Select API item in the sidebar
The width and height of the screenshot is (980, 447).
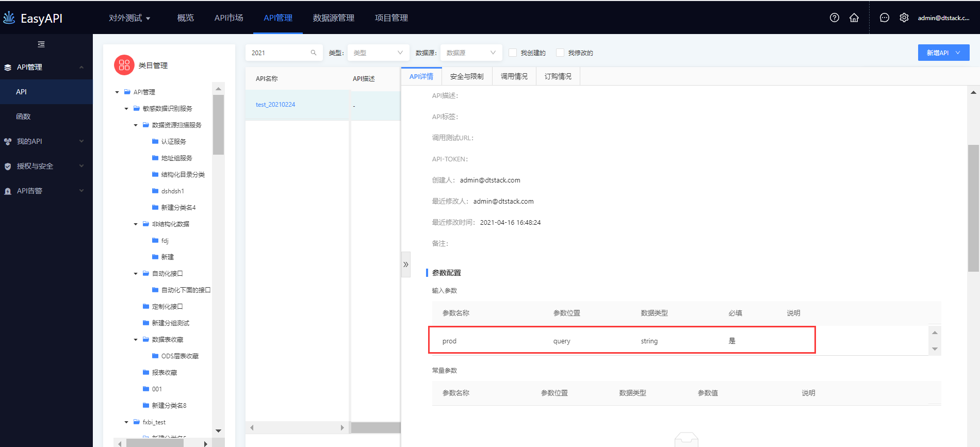pos(46,92)
